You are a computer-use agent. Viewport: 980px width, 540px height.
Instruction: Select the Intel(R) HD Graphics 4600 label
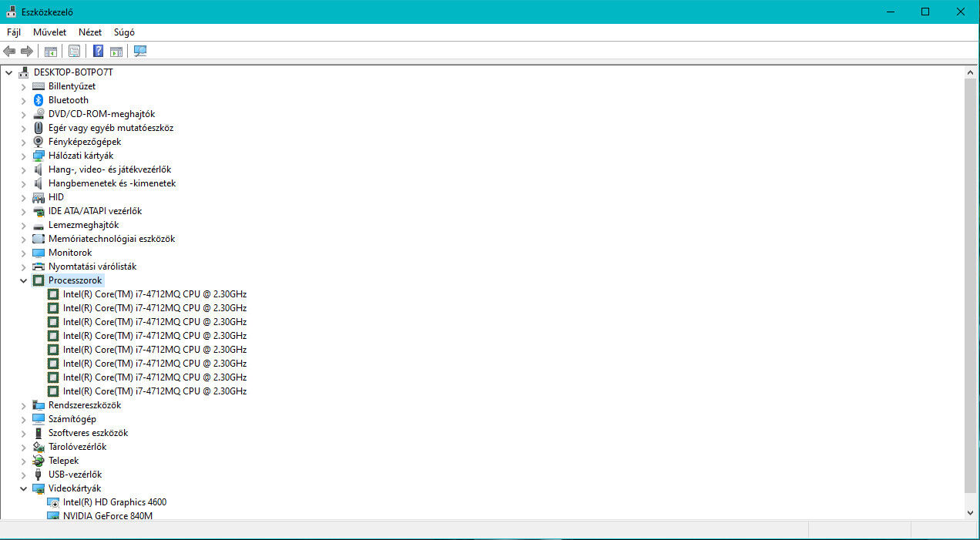(x=115, y=502)
